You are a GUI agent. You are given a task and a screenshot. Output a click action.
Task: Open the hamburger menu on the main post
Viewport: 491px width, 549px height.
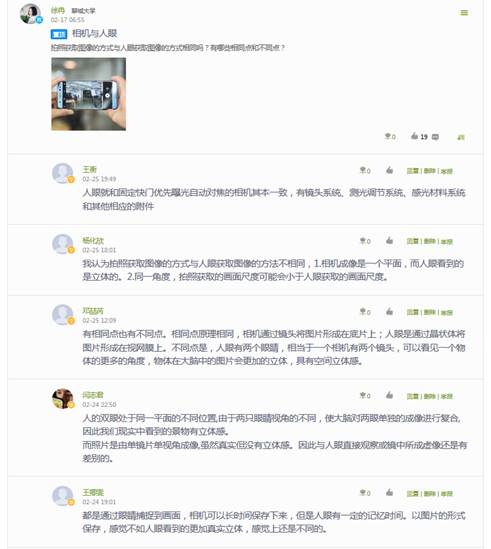click(464, 13)
